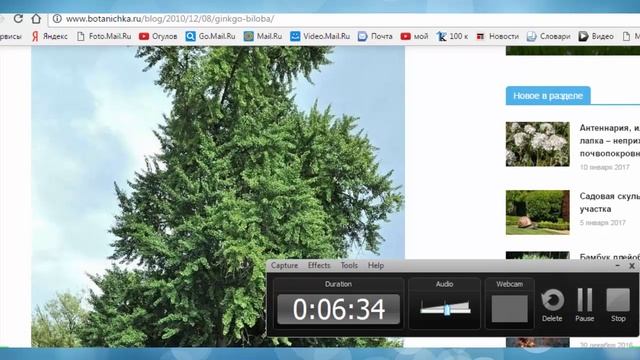Click the Видео play favicon

tap(583, 36)
